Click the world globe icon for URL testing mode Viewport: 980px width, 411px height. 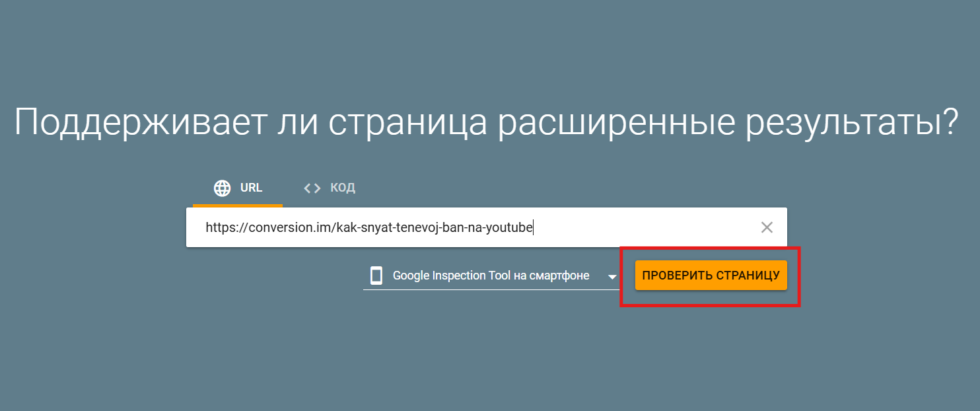[222, 188]
